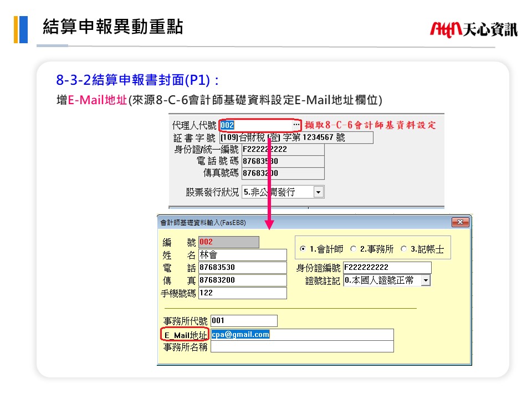
Task: Close the 會計師基礎資料輸入 dialog window
Action: [460, 222]
